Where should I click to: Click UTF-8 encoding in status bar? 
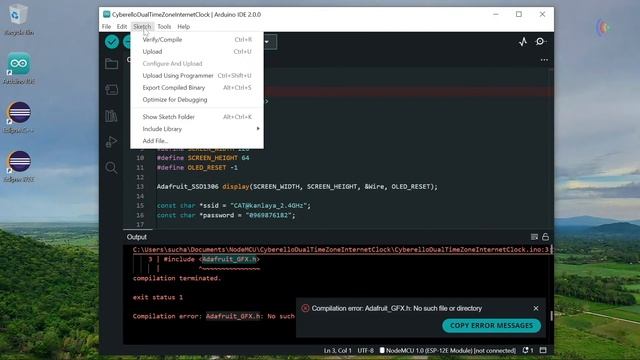point(365,350)
